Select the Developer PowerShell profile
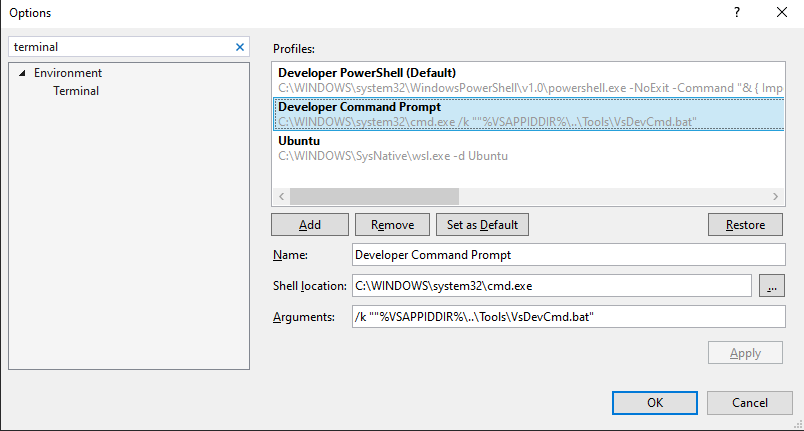The width and height of the screenshot is (804, 431). (367, 73)
